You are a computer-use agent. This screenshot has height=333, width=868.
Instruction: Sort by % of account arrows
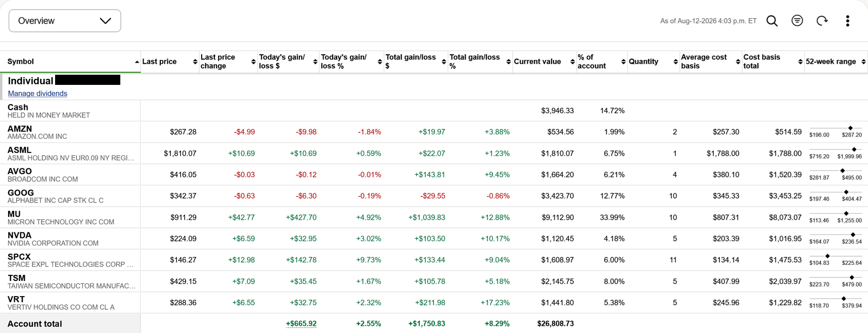(x=623, y=62)
